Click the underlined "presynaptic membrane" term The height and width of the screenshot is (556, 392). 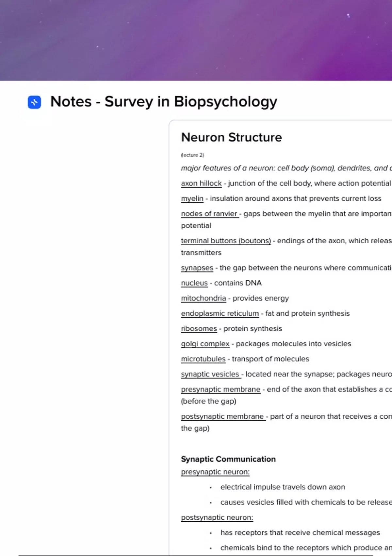pos(220,390)
